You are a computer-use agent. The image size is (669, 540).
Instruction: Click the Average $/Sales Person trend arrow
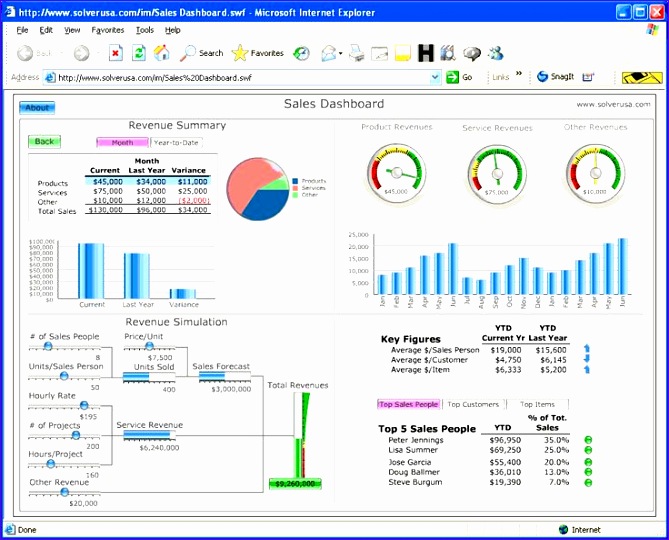point(587,349)
